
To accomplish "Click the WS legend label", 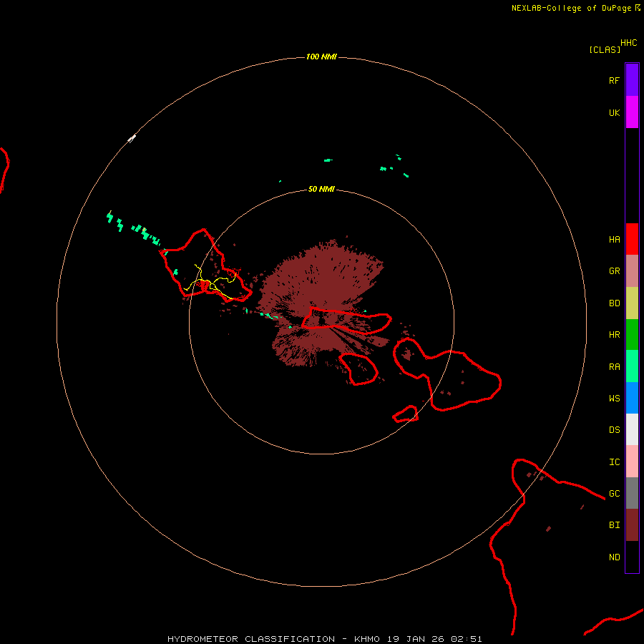I will click(x=614, y=398).
